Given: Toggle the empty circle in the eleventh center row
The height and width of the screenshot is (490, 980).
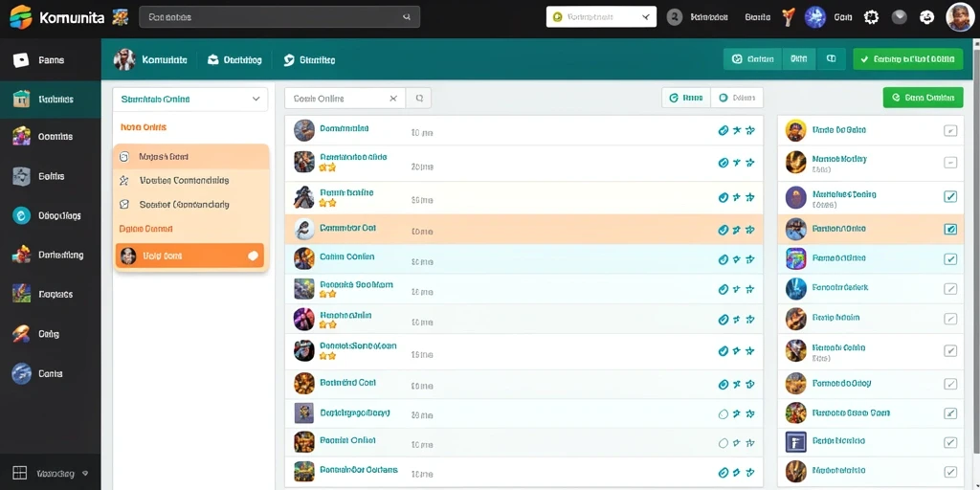Looking at the screenshot, I should click(x=724, y=443).
